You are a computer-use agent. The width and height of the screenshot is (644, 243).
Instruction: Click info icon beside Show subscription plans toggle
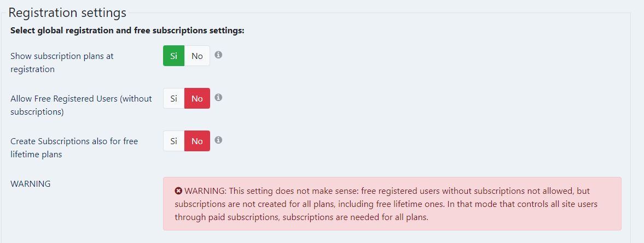pos(218,55)
